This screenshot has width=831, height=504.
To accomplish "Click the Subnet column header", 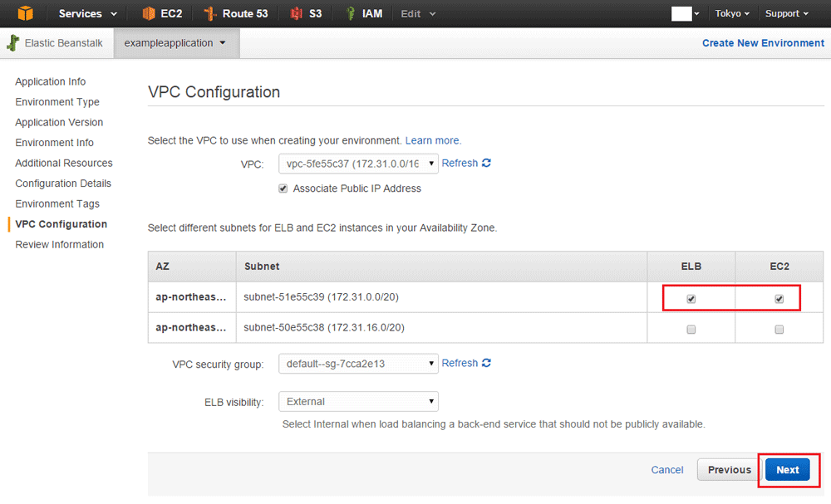I will pos(441,267).
